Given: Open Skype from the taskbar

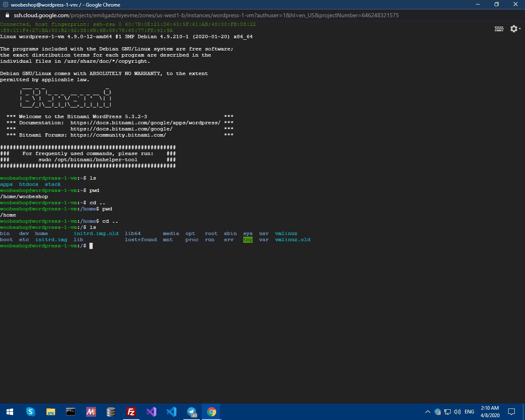Looking at the screenshot, I should click(x=30, y=412).
